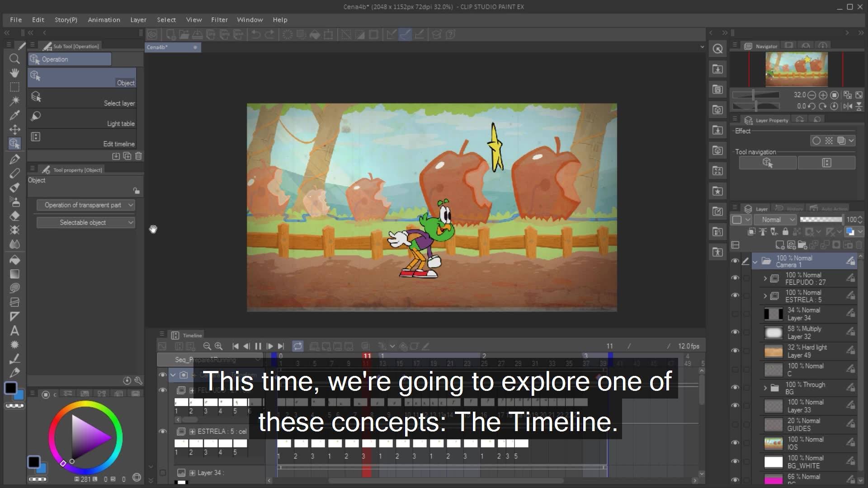Open the Animation menu
This screenshot has width=868, height=488.
click(x=104, y=20)
